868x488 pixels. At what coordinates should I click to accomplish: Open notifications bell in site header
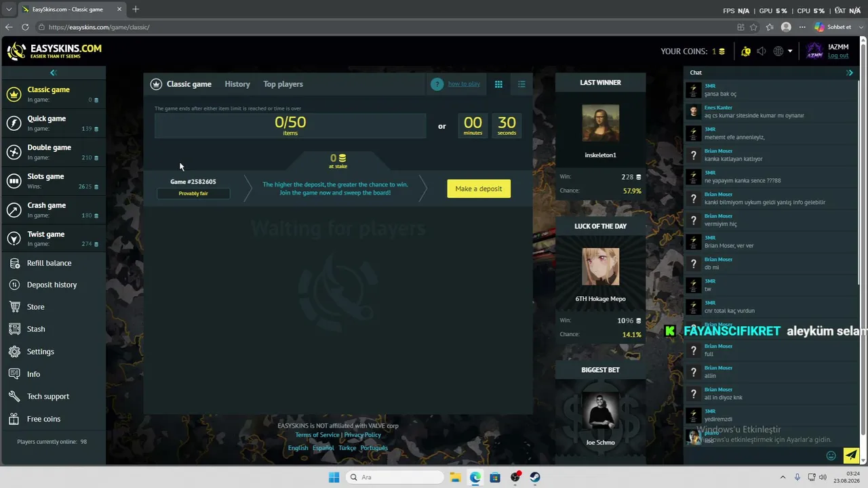coord(746,52)
